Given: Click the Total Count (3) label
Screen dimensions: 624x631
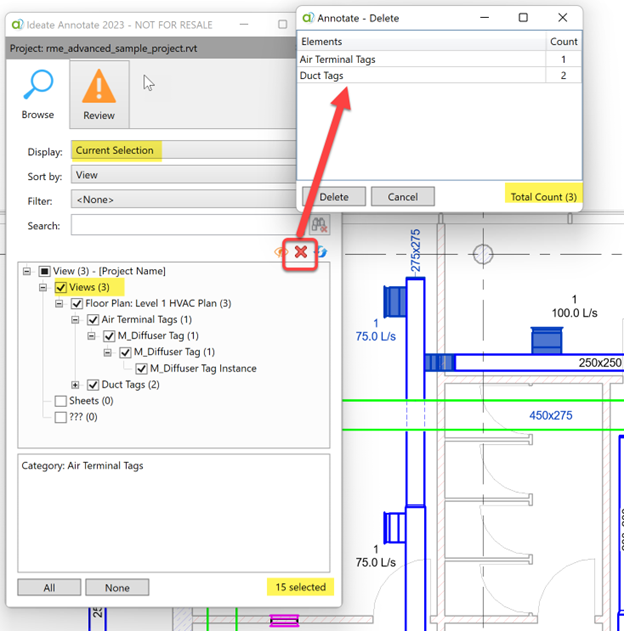Looking at the screenshot, I should [x=544, y=197].
